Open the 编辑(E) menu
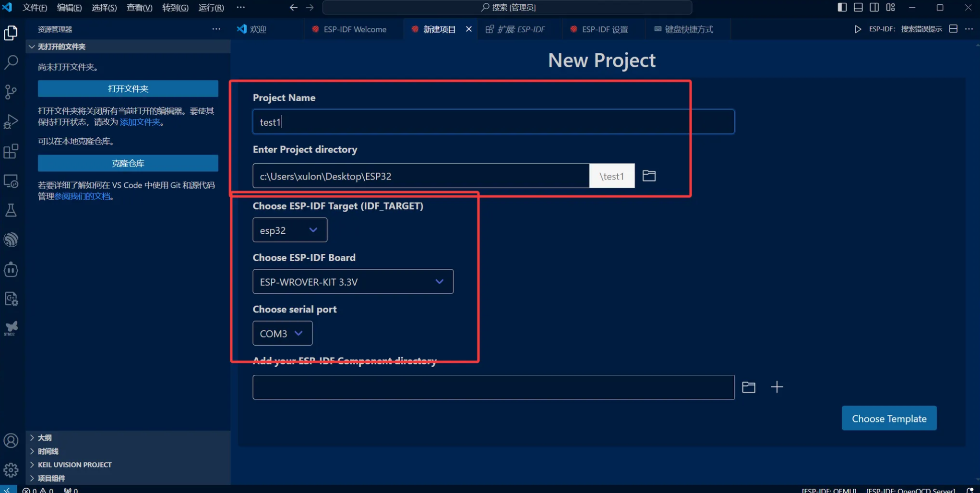The height and width of the screenshot is (493, 980). click(x=69, y=7)
